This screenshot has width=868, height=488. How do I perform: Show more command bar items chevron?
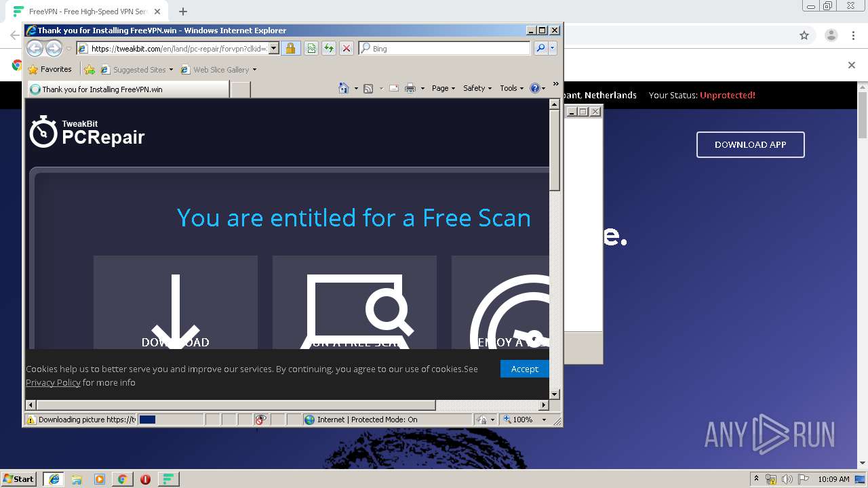click(x=555, y=85)
